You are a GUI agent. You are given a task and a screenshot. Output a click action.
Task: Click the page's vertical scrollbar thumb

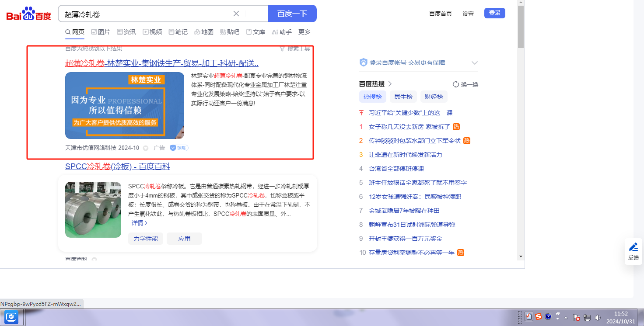pos(521,26)
